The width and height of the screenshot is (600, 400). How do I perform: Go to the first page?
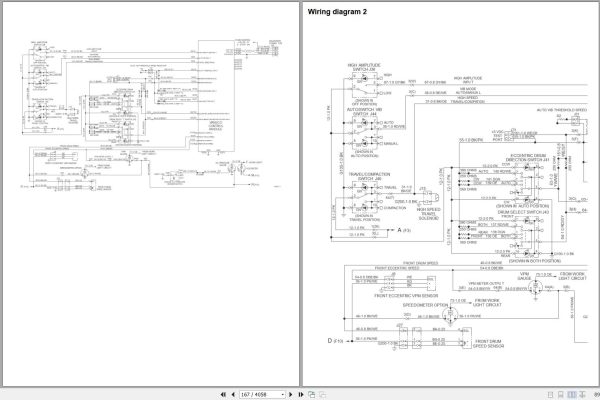223,394
